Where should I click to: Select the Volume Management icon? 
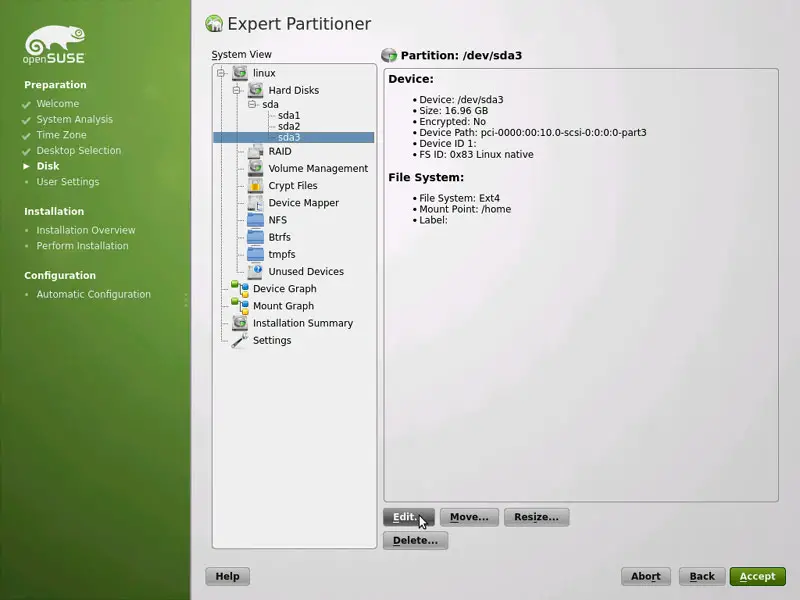(x=255, y=168)
